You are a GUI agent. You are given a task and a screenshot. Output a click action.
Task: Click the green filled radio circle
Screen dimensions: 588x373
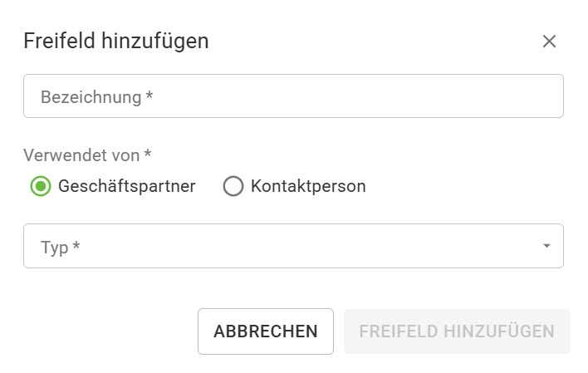point(40,186)
